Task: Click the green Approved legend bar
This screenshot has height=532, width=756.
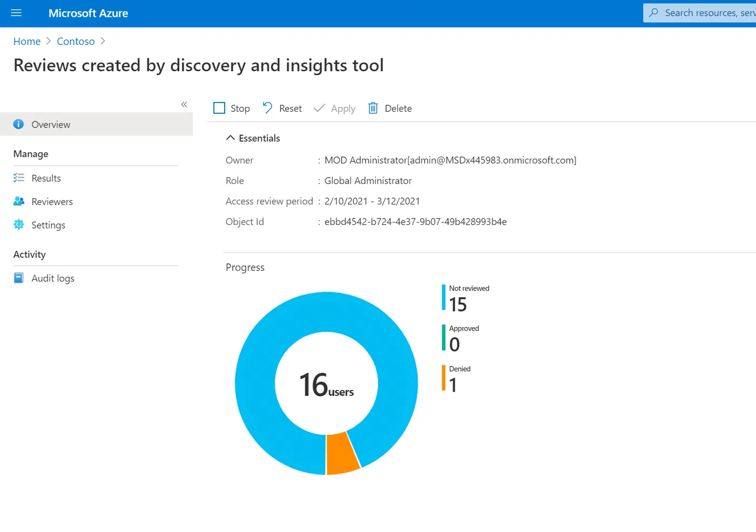Action: tap(444, 338)
